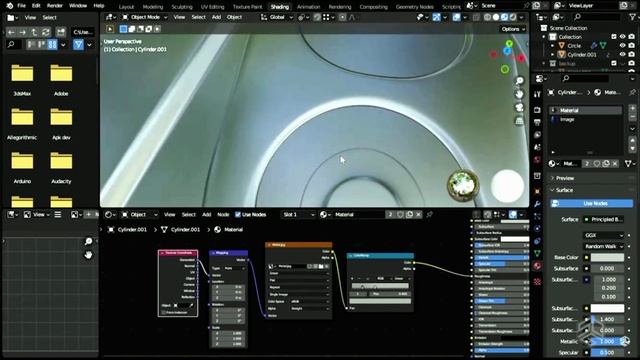
Task: Click the Blender logo icon
Action: 9,6
